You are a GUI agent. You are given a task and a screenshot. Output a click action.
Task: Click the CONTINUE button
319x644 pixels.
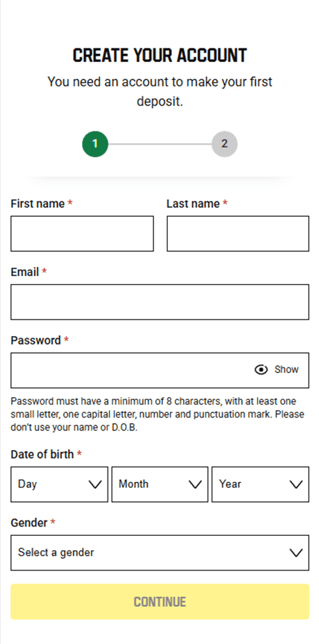click(x=159, y=602)
